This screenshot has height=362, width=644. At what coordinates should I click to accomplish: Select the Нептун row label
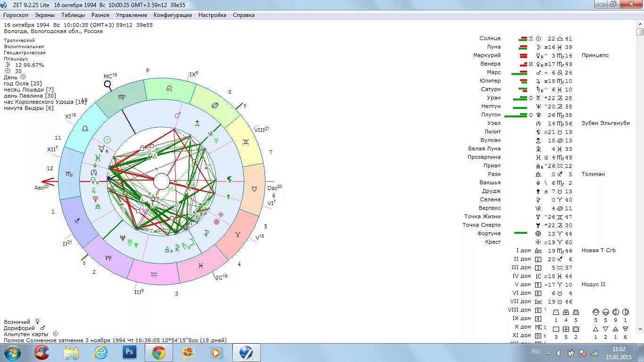coord(491,106)
